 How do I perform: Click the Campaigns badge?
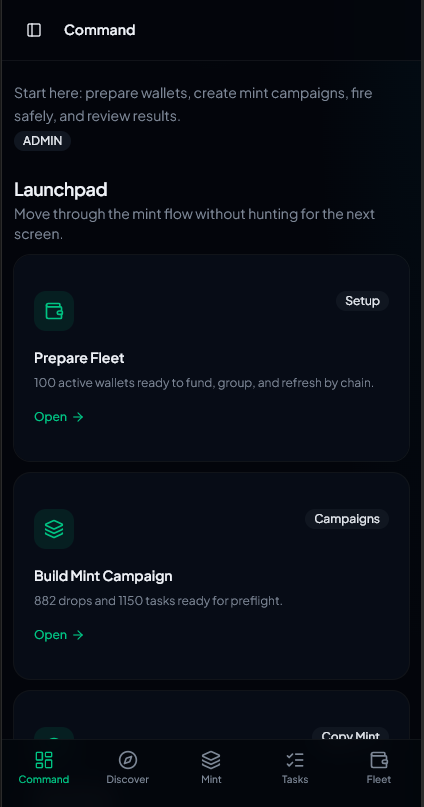click(x=347, y=519)
